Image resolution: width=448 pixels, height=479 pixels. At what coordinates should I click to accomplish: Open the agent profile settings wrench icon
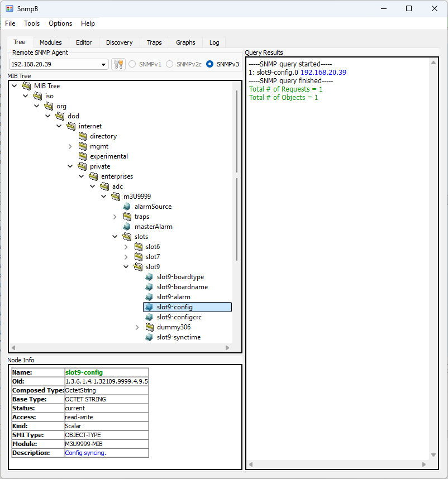click(118, 64)
